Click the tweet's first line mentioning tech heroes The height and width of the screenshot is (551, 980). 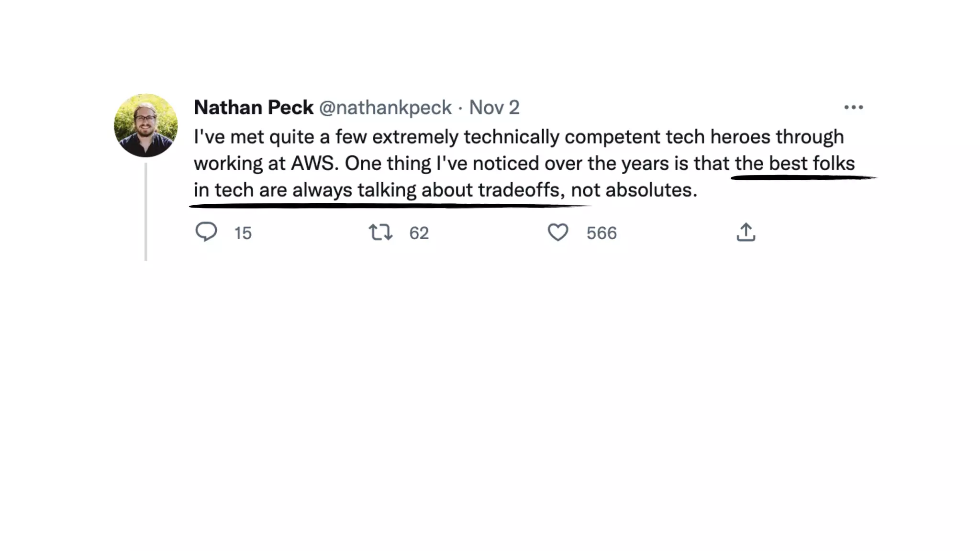pyautogui.click(x=519, y=137)
